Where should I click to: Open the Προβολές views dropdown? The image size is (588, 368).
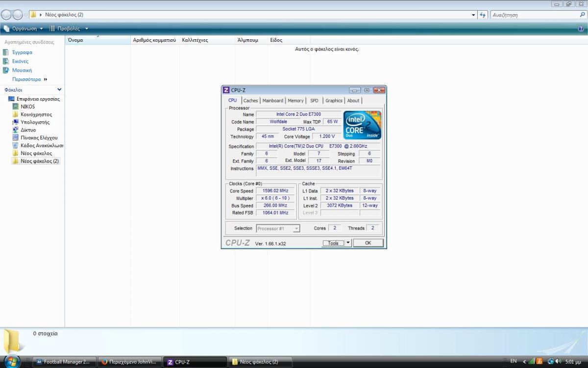(x=69, y=29)
